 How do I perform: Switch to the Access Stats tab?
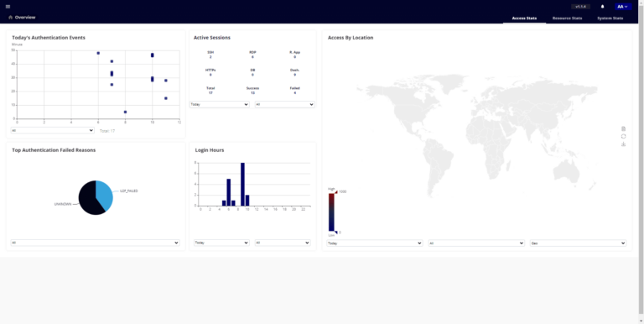tap(524, 18)
